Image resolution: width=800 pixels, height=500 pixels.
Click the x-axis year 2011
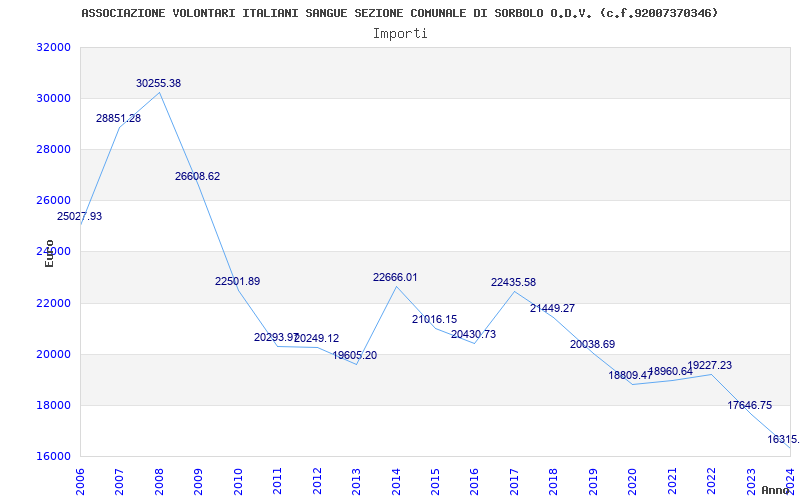click(278, 481)
